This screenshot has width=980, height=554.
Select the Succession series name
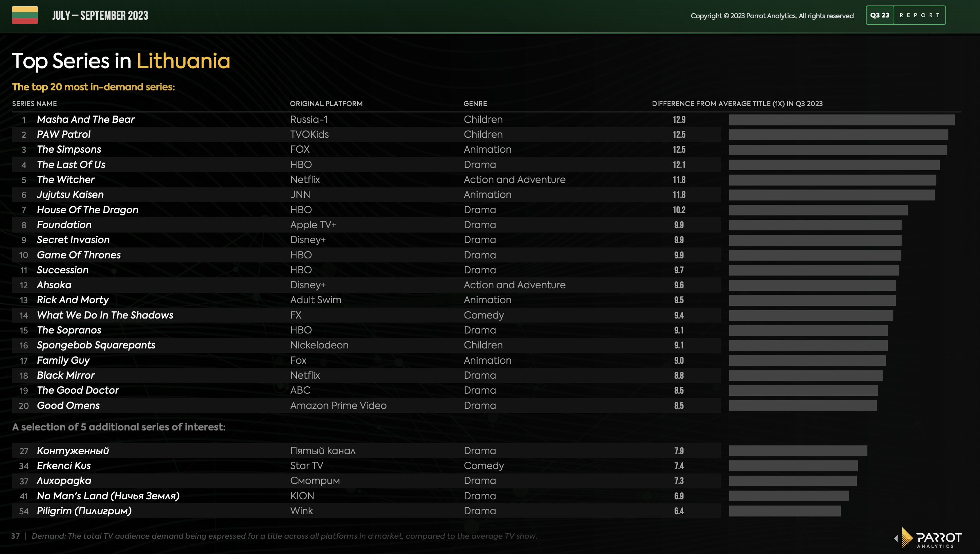click(62, 270)
